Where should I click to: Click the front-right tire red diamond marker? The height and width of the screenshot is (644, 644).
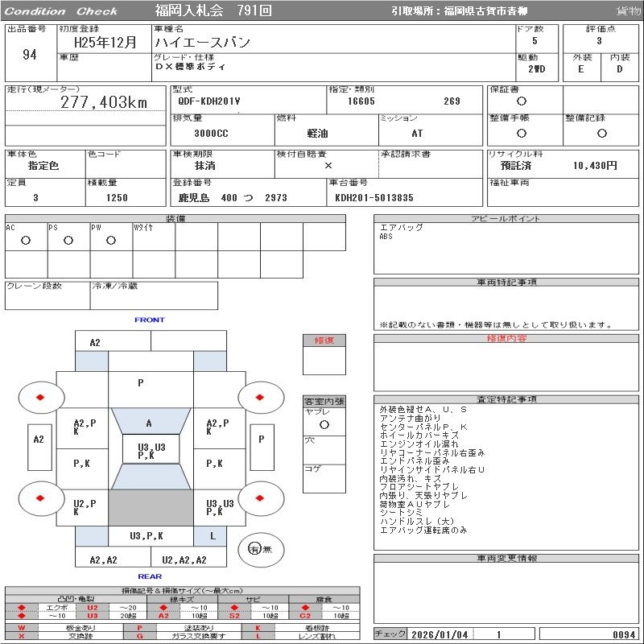tap(259, 397)
